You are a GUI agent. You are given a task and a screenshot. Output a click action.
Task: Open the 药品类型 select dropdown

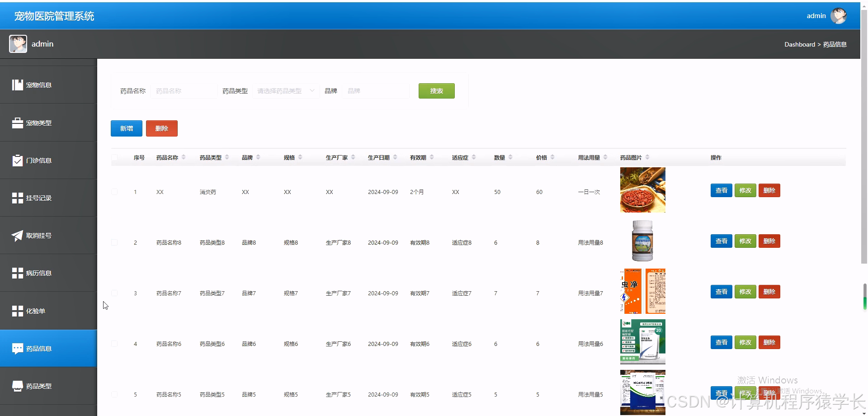click(x=286, y=91)
